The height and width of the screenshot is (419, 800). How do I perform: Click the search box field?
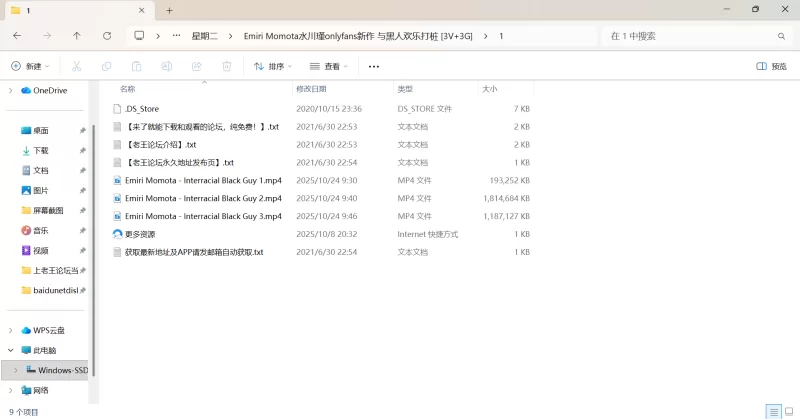[x=690, y=36]
